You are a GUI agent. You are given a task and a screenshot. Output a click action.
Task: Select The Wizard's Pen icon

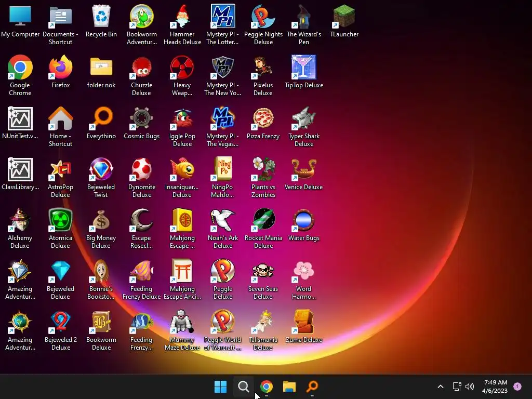point(303,16)
